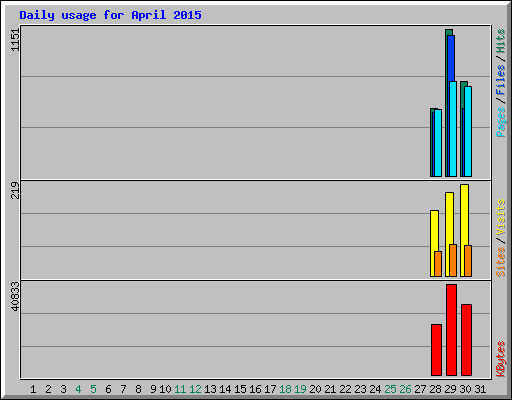The height and width of the screenshot is (400, 512).
Task: Click day 28 on the x-axis
Action: point(435,389)
